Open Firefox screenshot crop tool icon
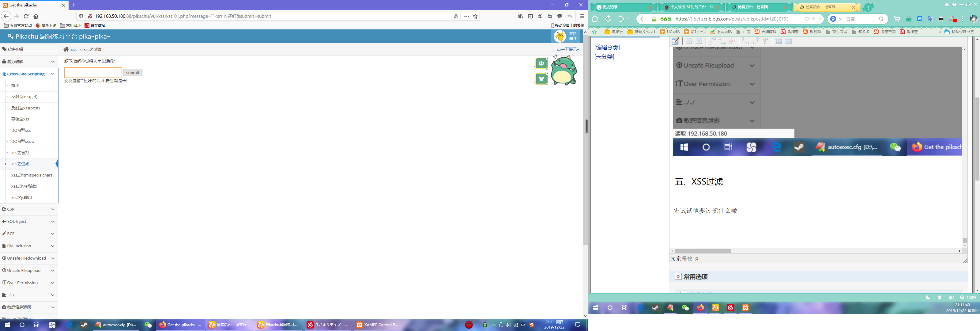The image size is (980, 331). [x=550, y=16]
